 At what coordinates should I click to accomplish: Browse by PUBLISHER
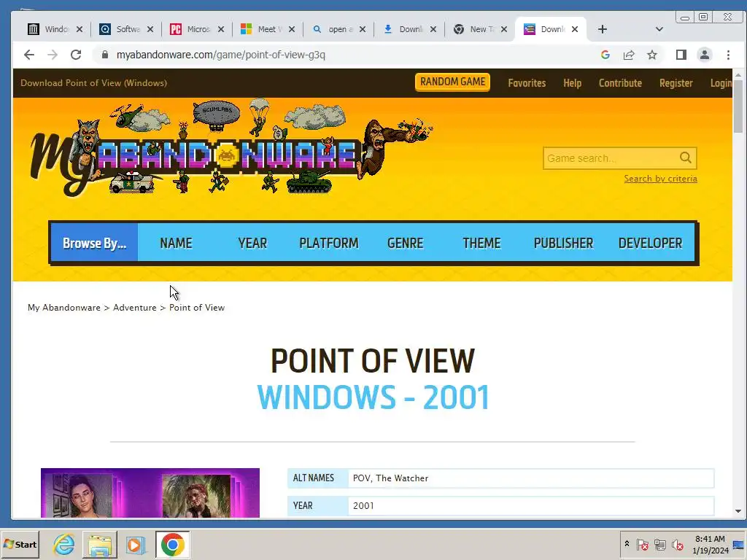[563, 243]
